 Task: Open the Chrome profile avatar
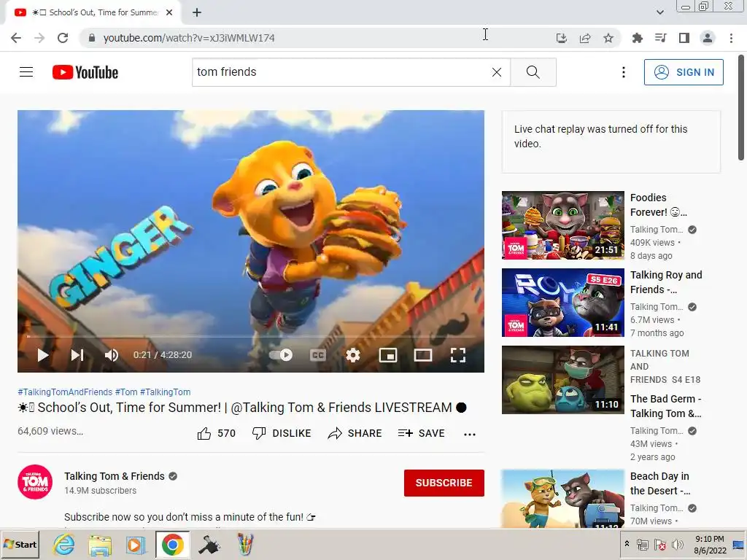(x=708, y=38)
